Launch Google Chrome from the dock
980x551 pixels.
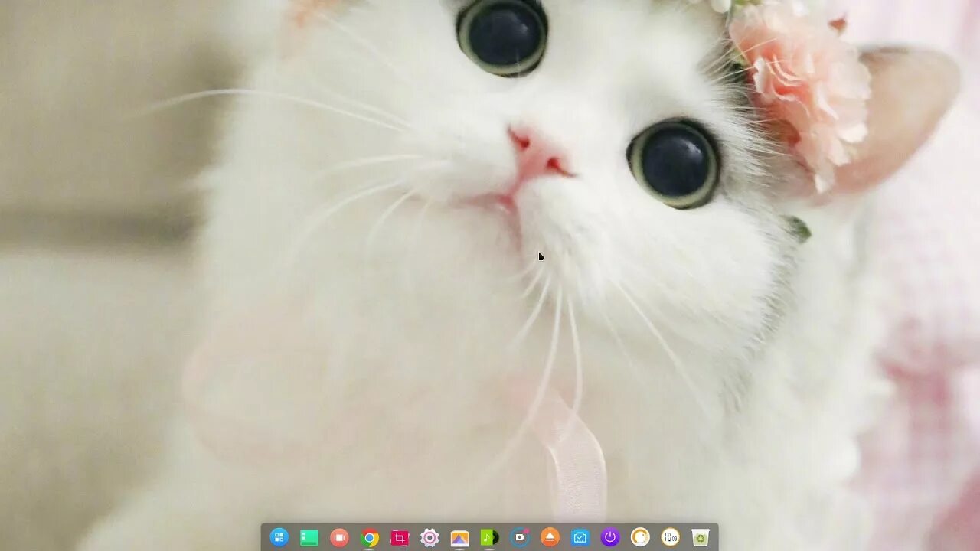[x=370, y=538]
